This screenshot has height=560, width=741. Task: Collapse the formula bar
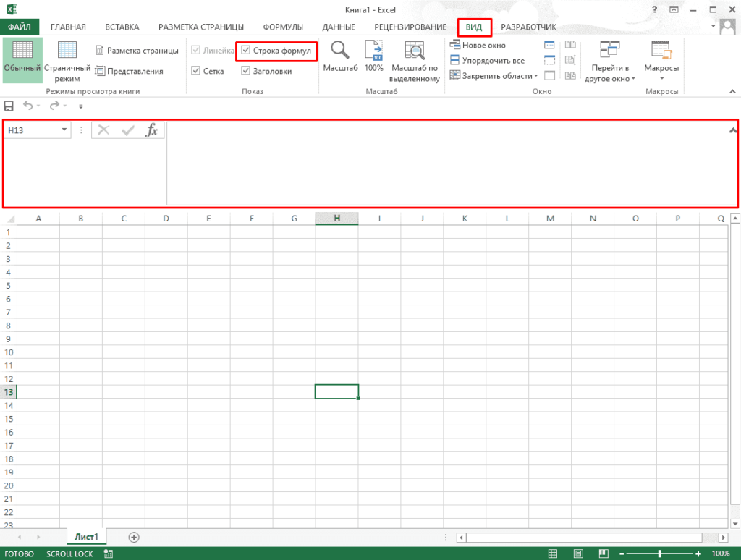pyautogui.click(x=732, y=130)
